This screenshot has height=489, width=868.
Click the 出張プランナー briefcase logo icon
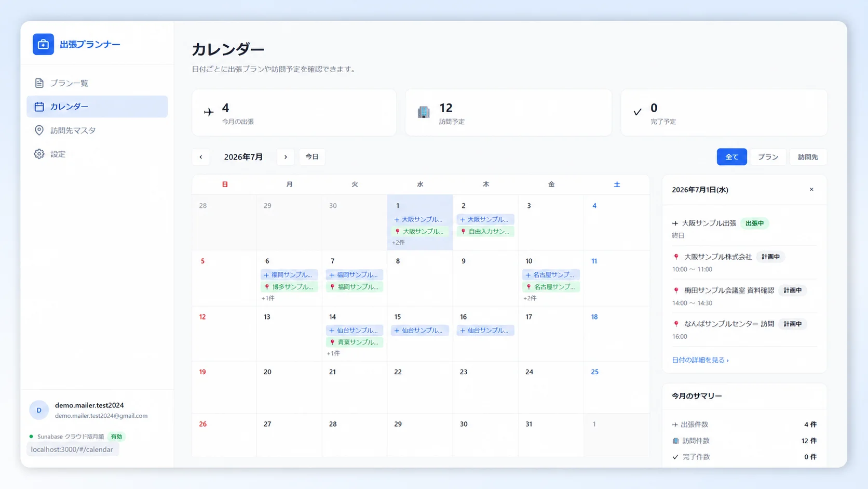pos(43,44)
